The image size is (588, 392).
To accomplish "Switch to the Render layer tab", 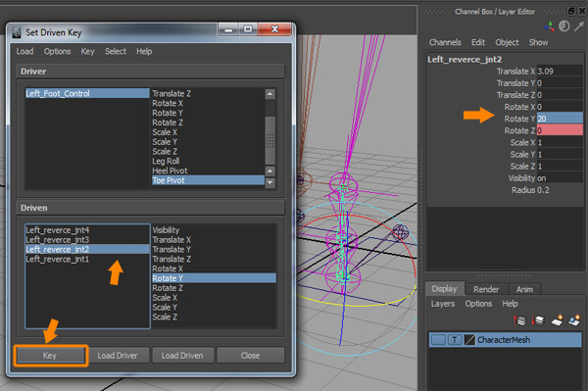I will coord(486,288).
